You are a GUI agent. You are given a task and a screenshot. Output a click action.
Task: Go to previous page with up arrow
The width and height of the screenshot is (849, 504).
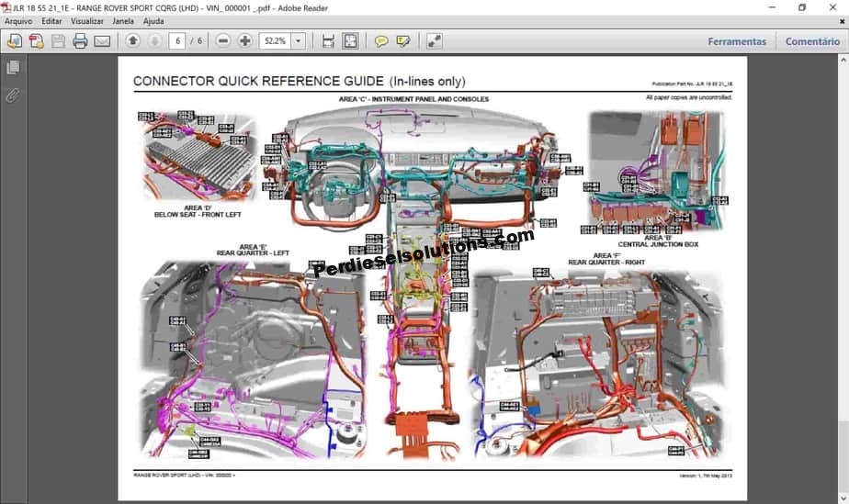point(132,41)
